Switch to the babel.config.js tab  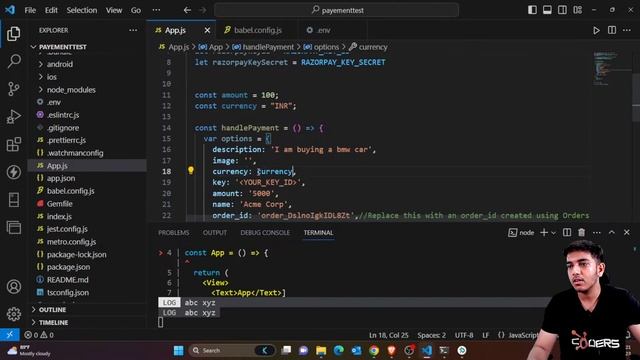[x=258, y=30]
